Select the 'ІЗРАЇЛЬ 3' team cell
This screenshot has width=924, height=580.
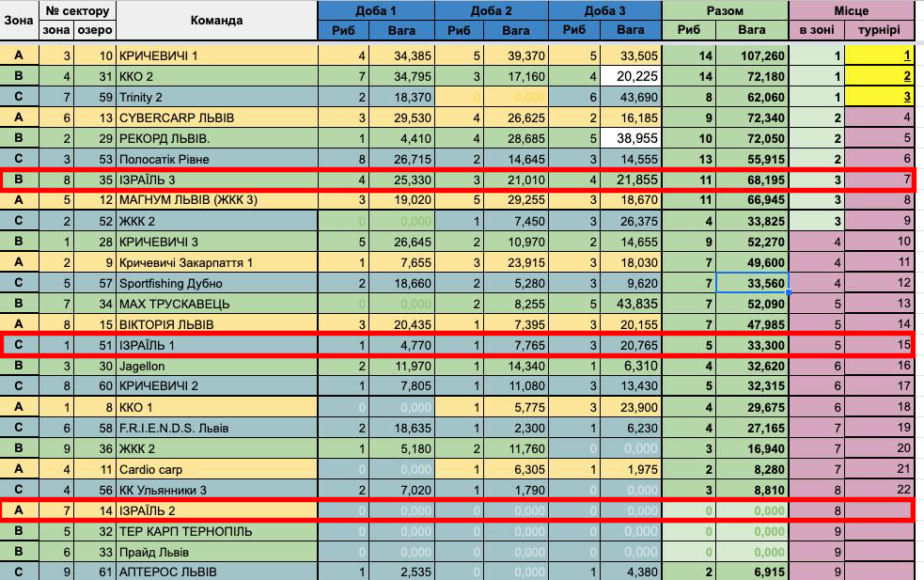pyautogui.click(x=217, y=180)
